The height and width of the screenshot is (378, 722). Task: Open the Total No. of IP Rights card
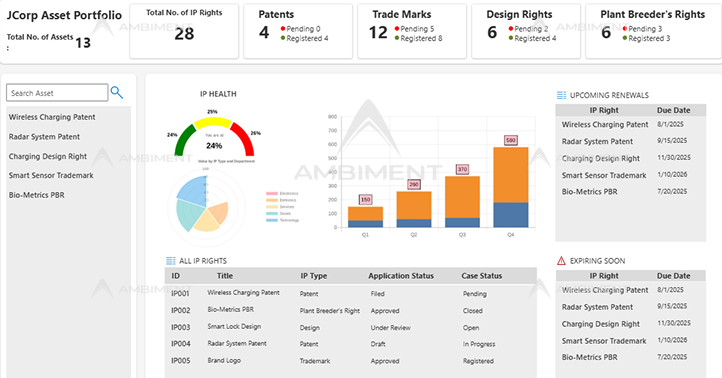[184, 31]
